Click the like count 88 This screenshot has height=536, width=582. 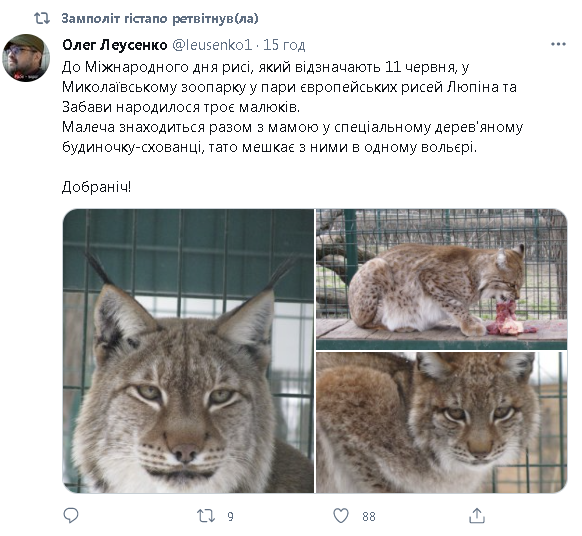tap(369, 516)
